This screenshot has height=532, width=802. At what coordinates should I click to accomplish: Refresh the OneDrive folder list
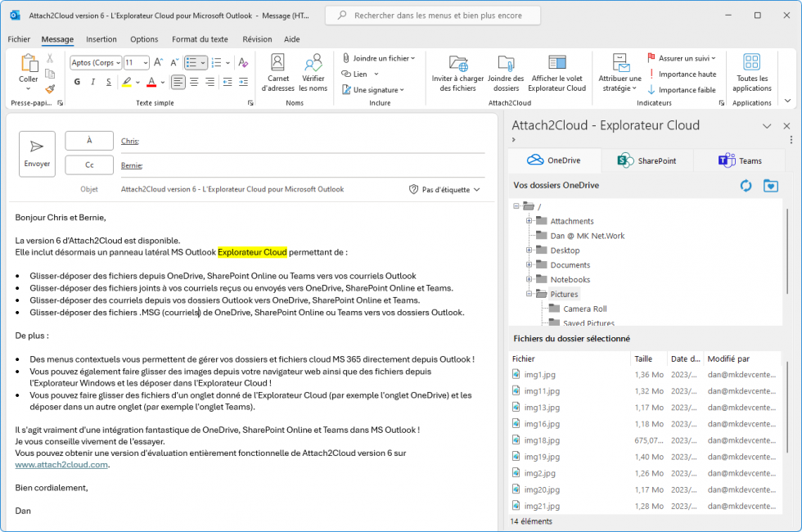[x=746, y=186]
